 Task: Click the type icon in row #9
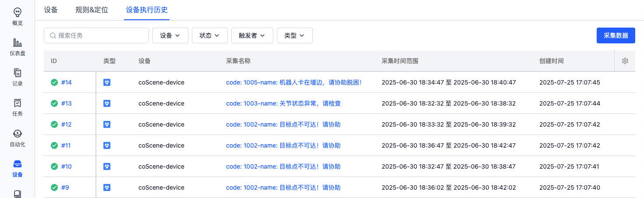click(107, 187)
